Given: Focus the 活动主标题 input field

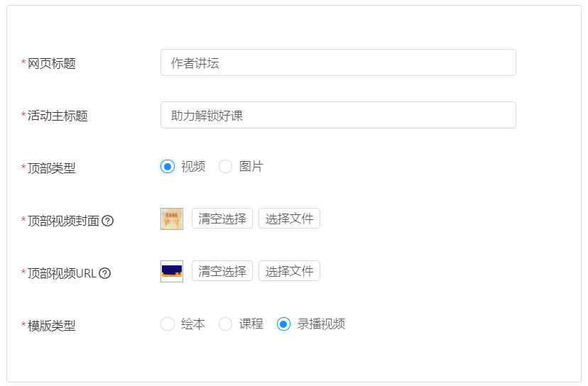Looking at the screenshot, I should (338, 116).
